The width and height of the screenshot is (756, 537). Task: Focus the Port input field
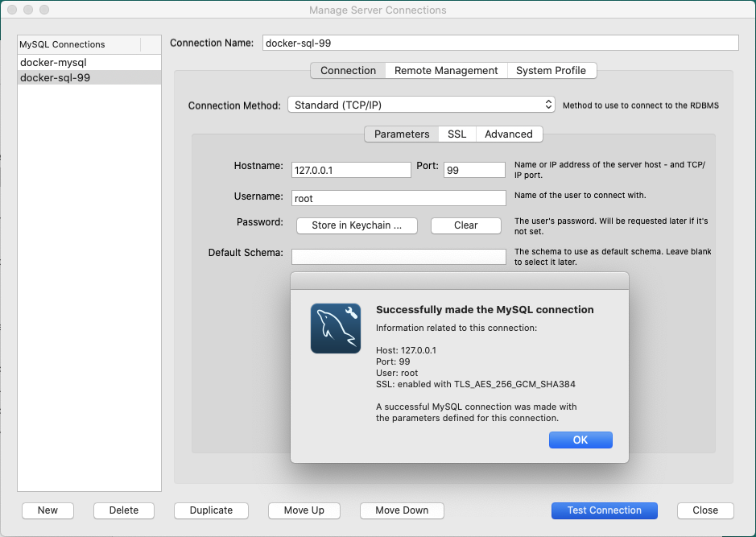tap(473, 170)
